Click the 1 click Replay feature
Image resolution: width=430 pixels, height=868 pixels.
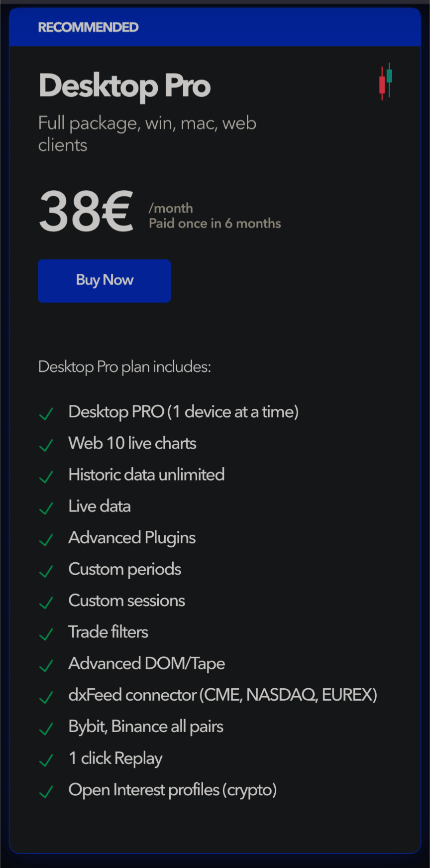point(115,758)
